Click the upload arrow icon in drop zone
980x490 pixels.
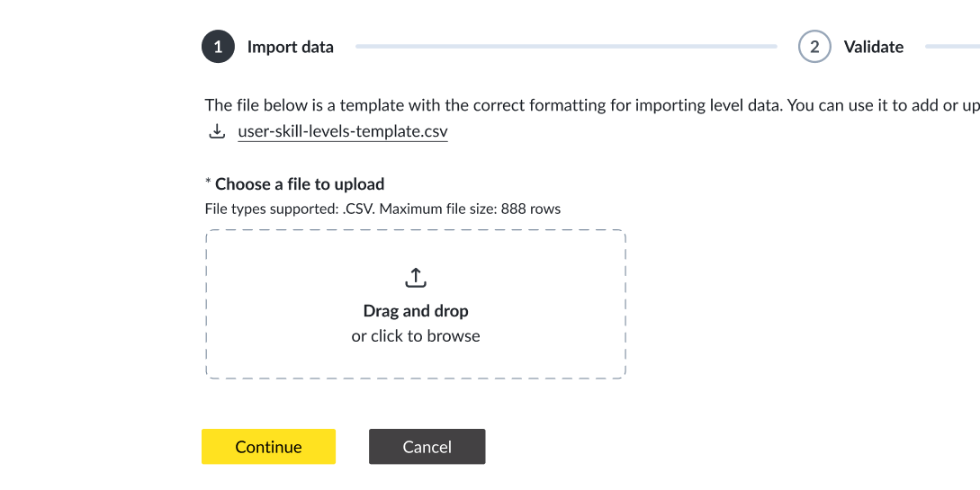pos(415,277)
